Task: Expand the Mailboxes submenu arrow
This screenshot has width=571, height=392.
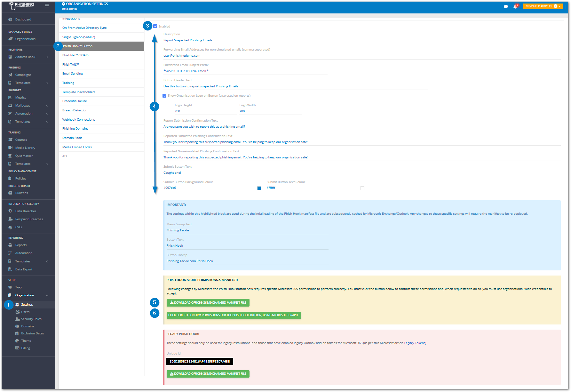Action: (x=47, y=106)
